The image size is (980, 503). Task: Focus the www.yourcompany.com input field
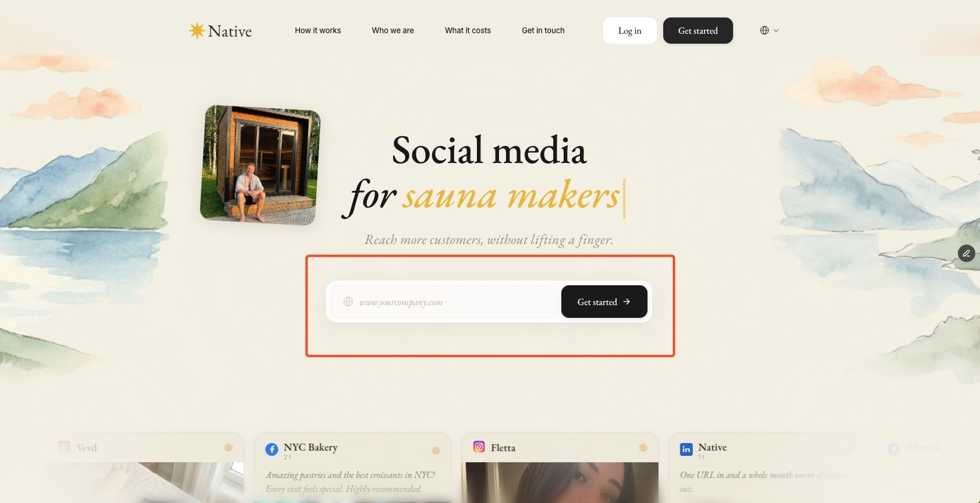coord(444,302)
